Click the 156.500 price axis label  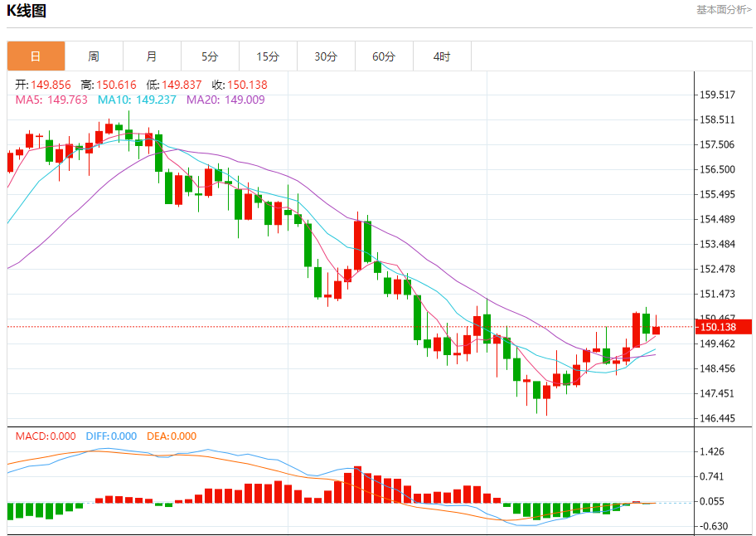tap(717, 169)
